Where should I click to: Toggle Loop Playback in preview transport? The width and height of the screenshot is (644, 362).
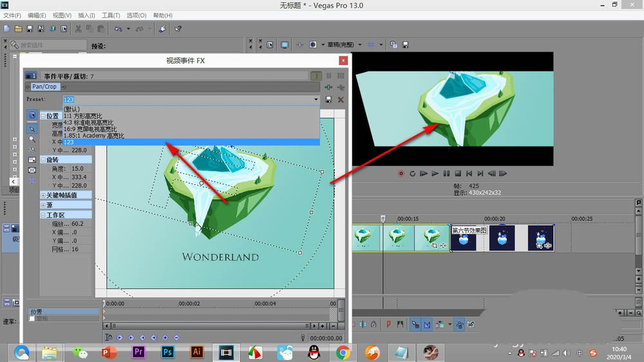[412, 173]
